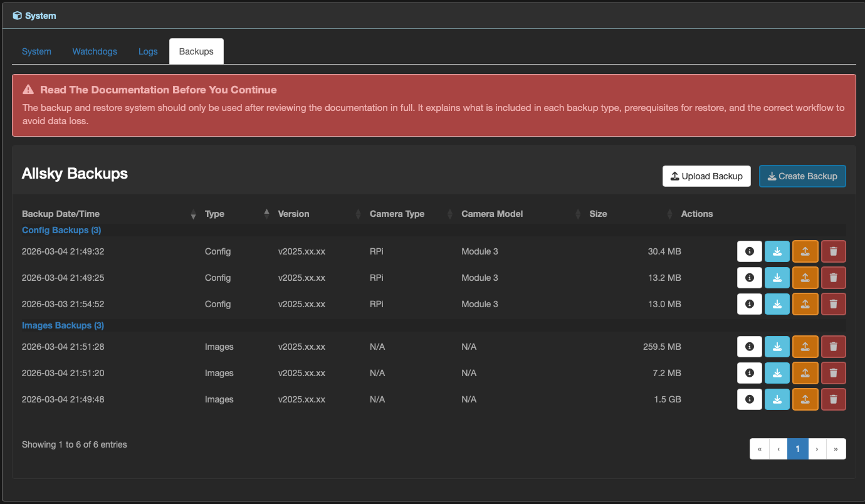Sort table by Backup Date/Time column
865x504 pixels.
pos(61,214)
